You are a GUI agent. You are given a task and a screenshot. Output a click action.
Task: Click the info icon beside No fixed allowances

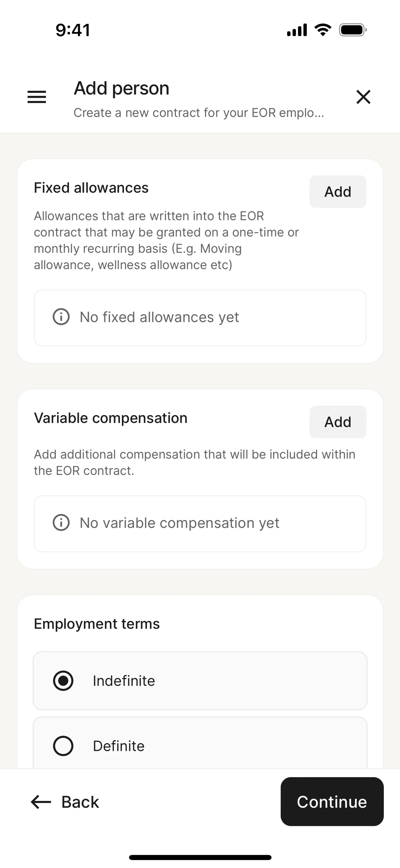(61, 317)
